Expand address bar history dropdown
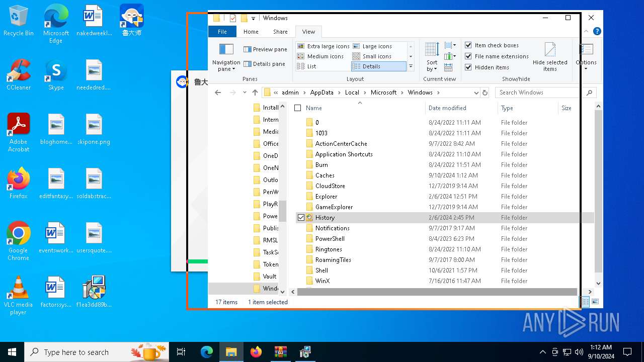The height and width of the screenshot is (362, 644). pos(476,93)
